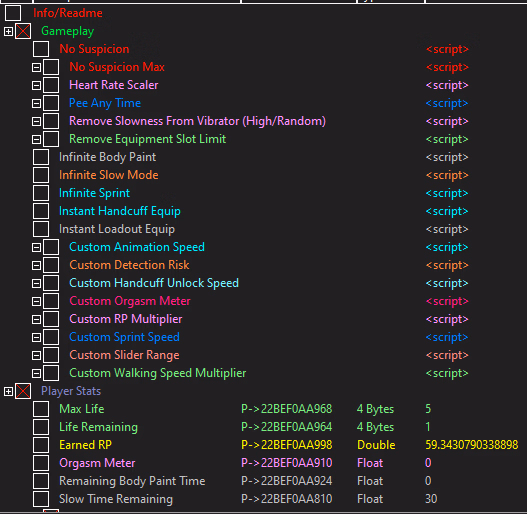Toggle the Infinite Sprint checkbox

(x=41, y=193)
